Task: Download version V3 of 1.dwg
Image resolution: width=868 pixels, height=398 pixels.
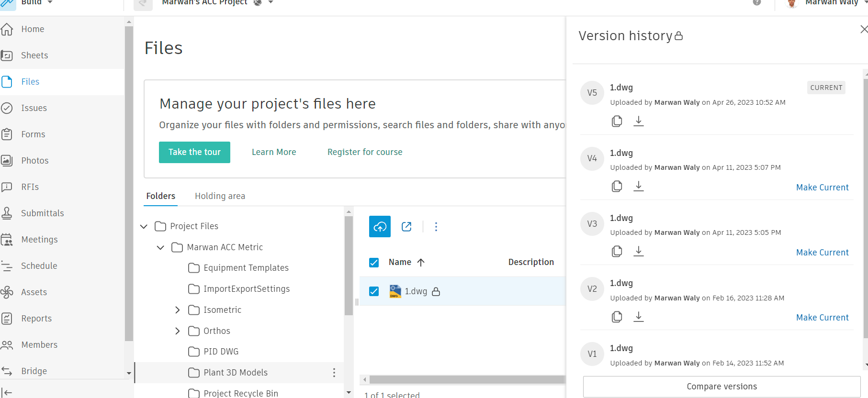Action: coord(638,251)
